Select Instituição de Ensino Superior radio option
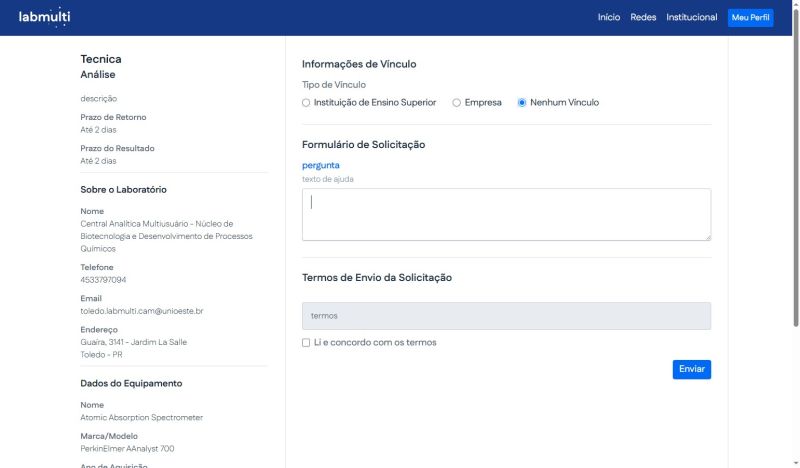The height and width of the screenshot is (468, 800). point(307,103)
